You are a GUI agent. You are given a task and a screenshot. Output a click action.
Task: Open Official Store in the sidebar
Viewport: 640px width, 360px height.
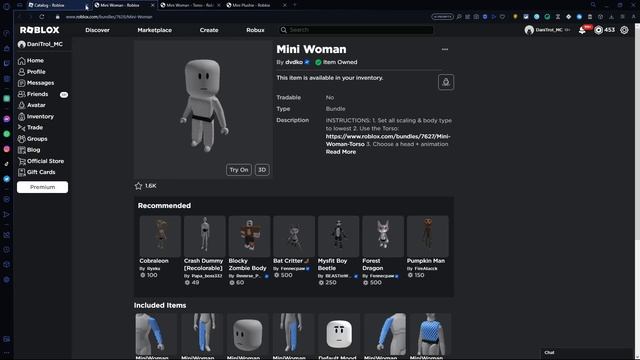41,161
